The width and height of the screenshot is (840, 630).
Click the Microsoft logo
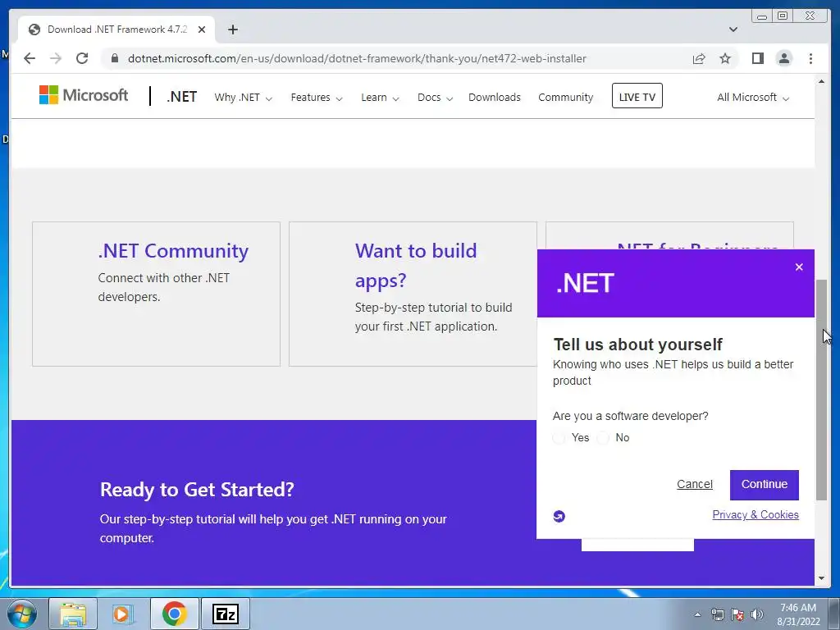pos(84,95)
